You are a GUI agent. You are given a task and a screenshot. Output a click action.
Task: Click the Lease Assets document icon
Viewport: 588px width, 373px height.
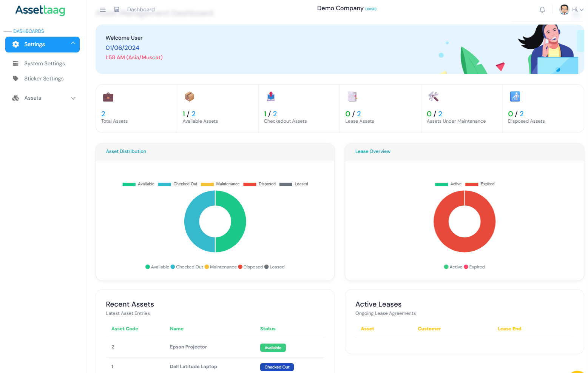point(352,97)
